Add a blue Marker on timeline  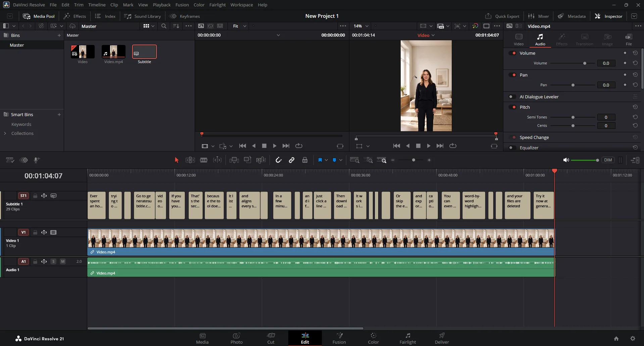(x=334, y=160)
